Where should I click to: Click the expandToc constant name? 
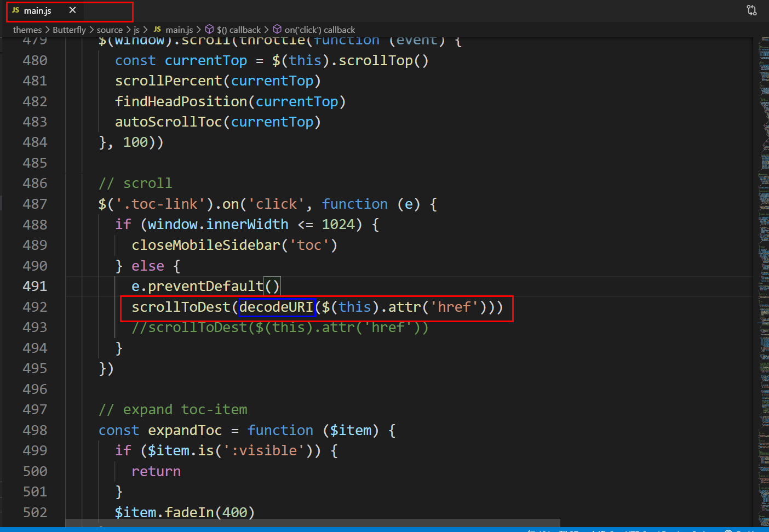point(185,430)
